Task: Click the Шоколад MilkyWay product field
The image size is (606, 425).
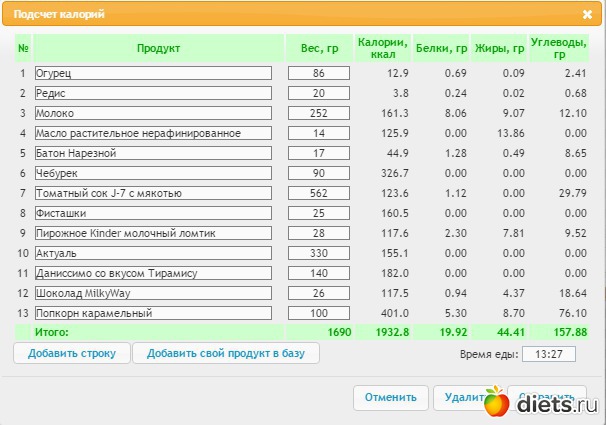Action: click(x=153, y=293)
